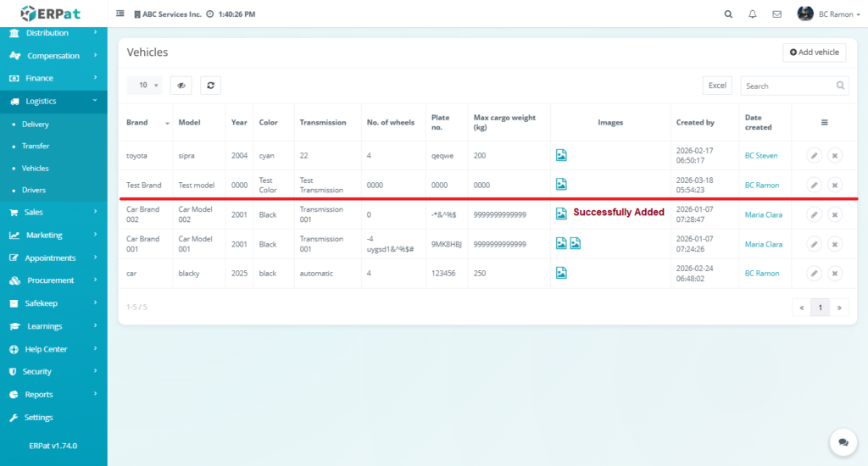
Task: Export the table using the Excel button
Action: pos(717,86)
